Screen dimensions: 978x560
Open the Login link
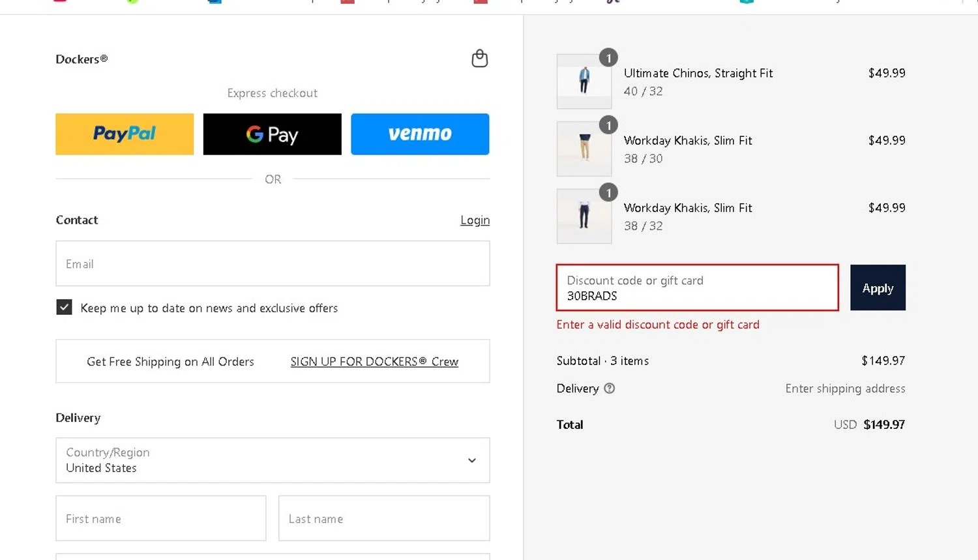click(x=475, y=220)
